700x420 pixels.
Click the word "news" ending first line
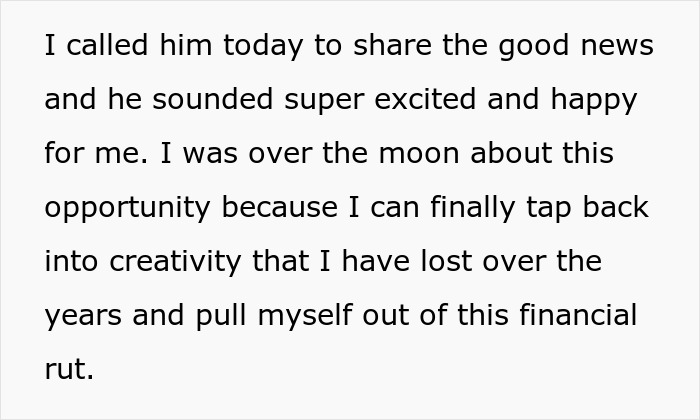tap(617, 47)
